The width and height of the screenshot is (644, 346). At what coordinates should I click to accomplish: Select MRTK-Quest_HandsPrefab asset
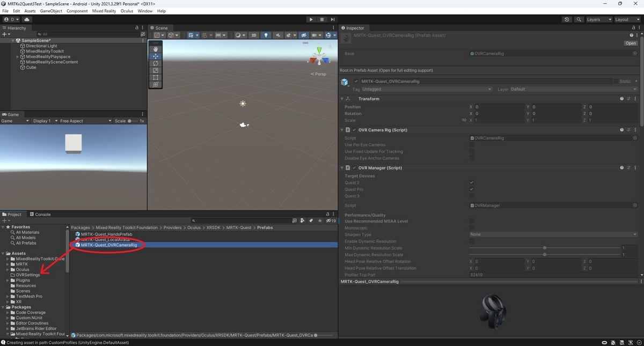click(106, 234)
